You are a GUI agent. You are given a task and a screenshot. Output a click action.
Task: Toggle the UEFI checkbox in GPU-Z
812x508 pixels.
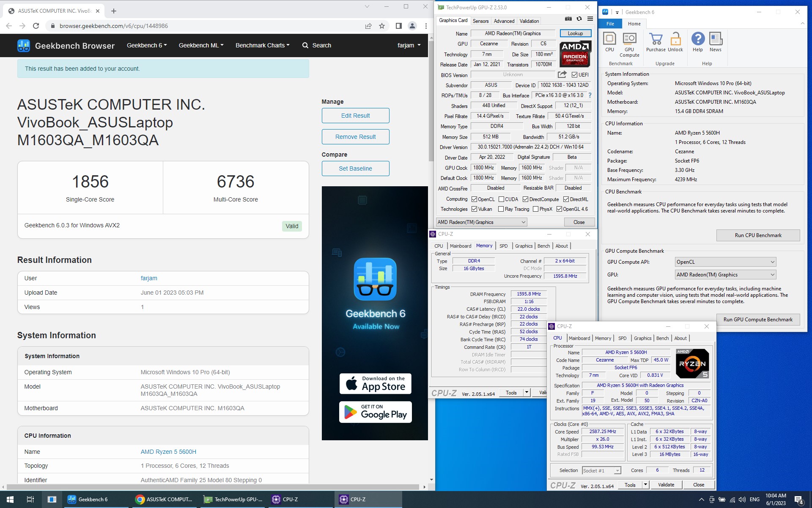pyautogui.click(x=574, y=75)
